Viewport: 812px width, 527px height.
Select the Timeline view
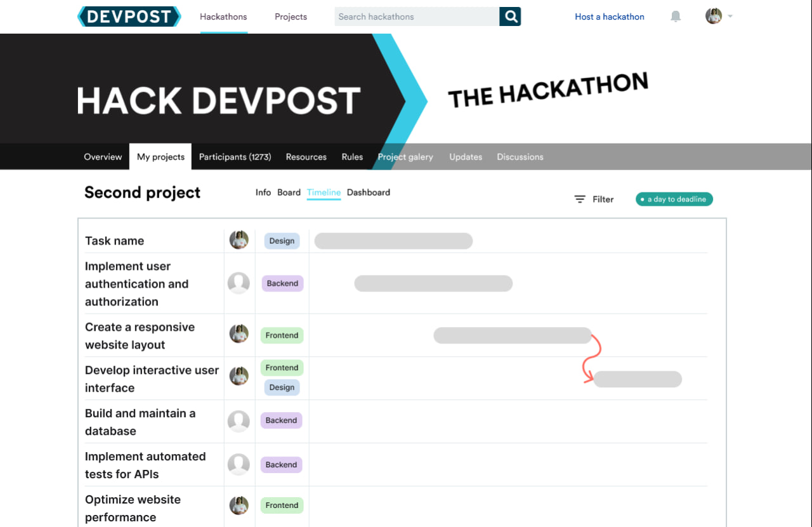[x=324, y=192]
